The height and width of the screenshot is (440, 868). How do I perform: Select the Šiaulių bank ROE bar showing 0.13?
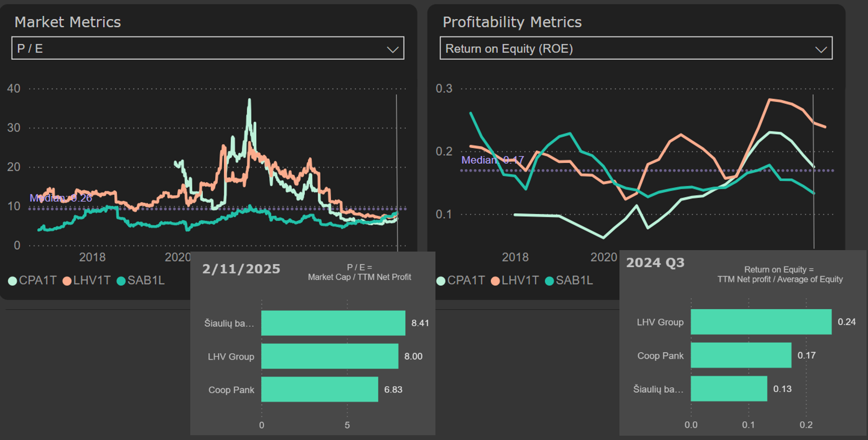(x=728, y=388)
